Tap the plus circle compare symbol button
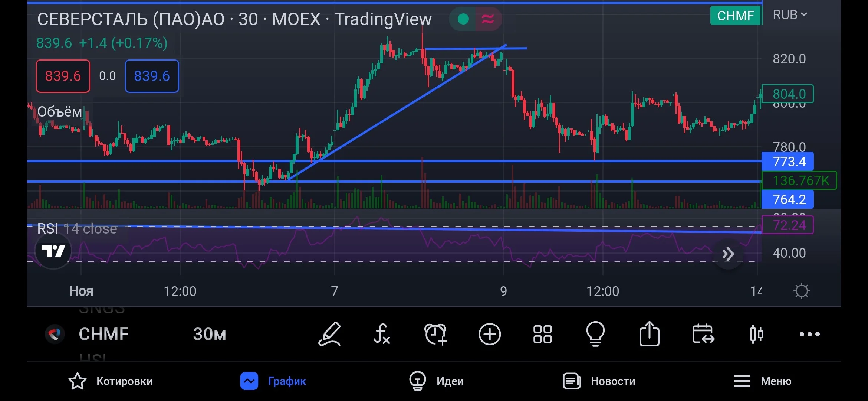The image size is (868, 401). (490, 334)
